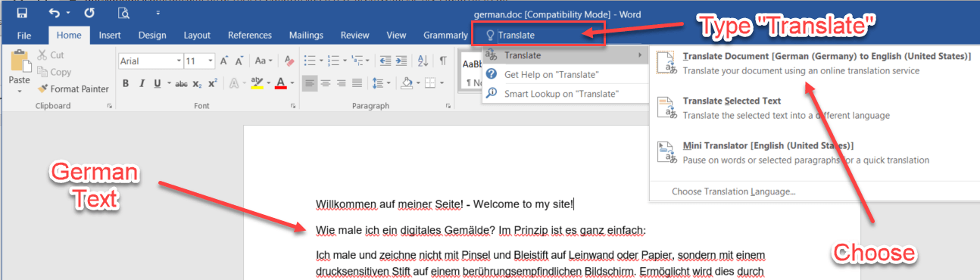Screen dimensions: 980x280
Task: Open Print Preview from the quick access toolbar
Action: point(123,13)
